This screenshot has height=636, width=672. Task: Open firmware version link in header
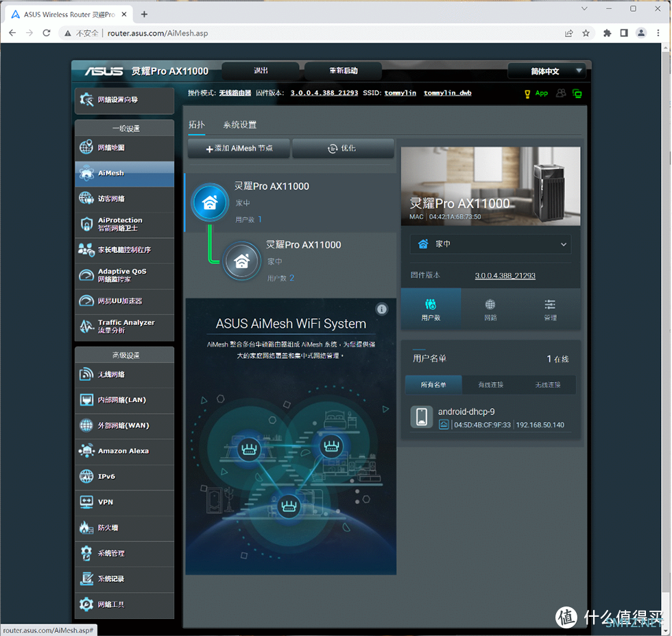click(x=324, y=93)
